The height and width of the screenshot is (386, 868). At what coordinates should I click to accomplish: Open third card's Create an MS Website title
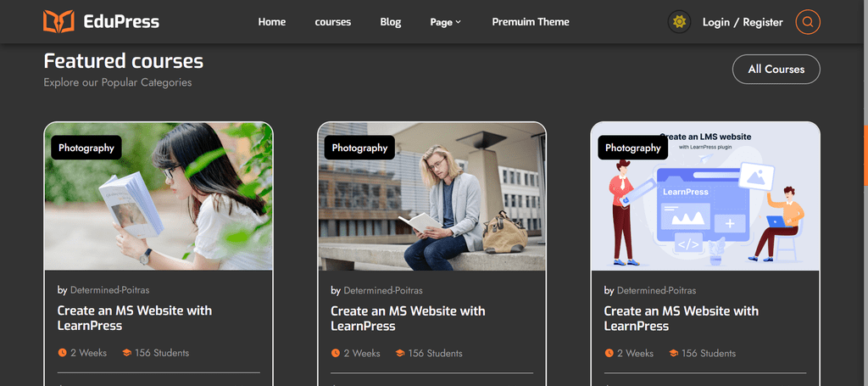point(682,318)
